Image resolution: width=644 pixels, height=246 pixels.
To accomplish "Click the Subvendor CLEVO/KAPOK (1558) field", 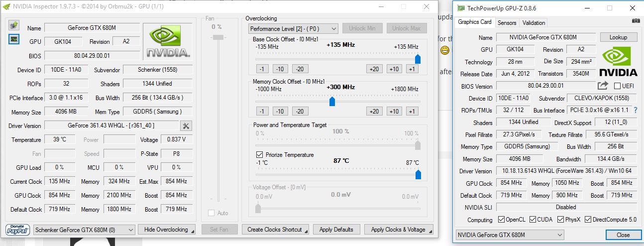I will [601, 99].
